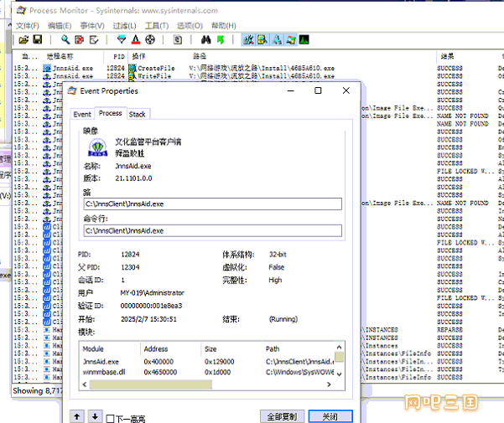This screenshot has width=504, height=423.
Task: Click the 命令行 command line field
Action: pyautogui.click(x=212, y=230)
